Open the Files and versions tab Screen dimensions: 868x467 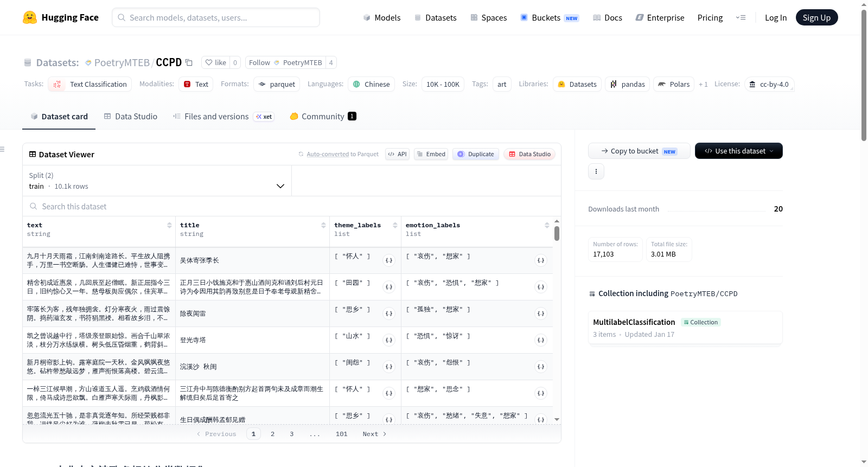(x=224, y=117)
